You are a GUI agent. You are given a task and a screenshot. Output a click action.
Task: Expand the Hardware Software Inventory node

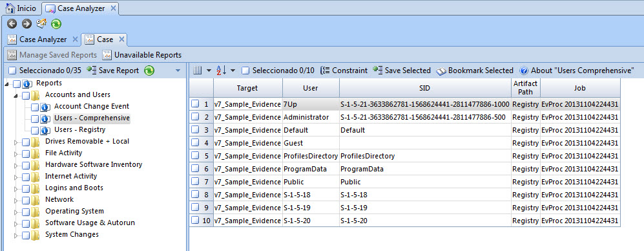tap(16, 166)
